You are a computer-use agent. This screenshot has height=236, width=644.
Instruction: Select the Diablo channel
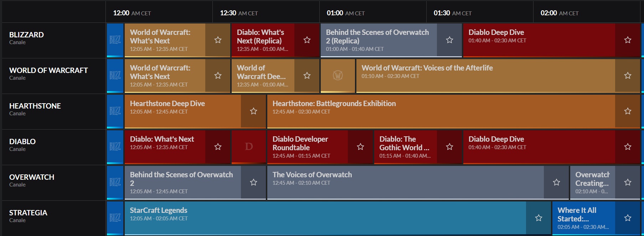[x=54, y=147]
